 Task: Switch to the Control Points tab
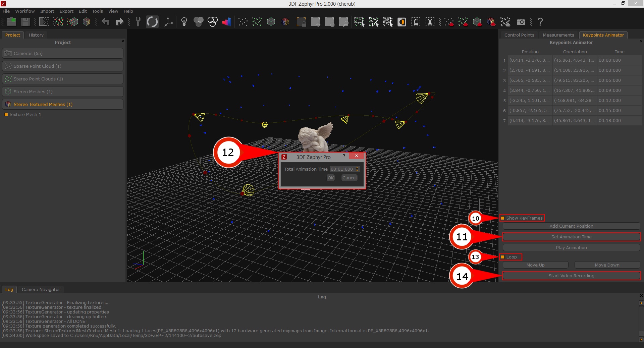click(519, 35)
